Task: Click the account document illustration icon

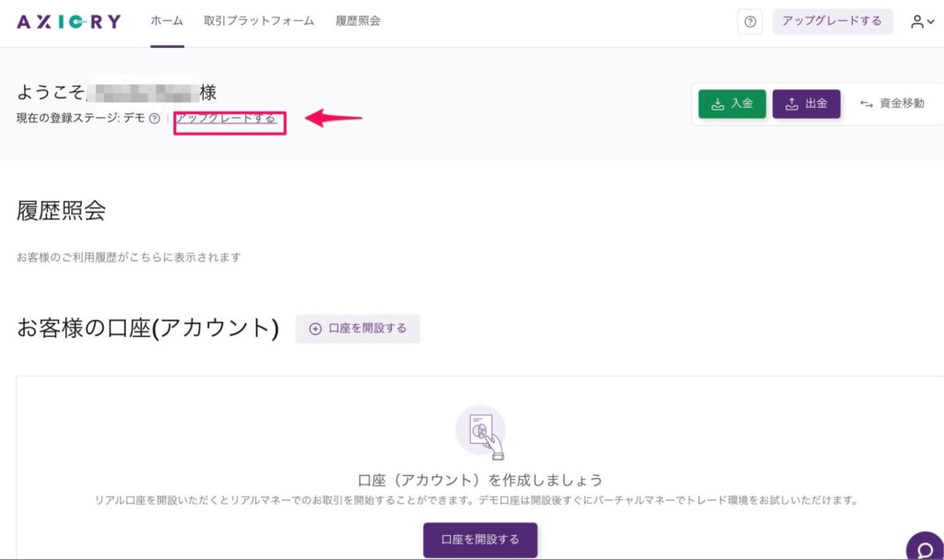Action: click(x=480, y=431)
